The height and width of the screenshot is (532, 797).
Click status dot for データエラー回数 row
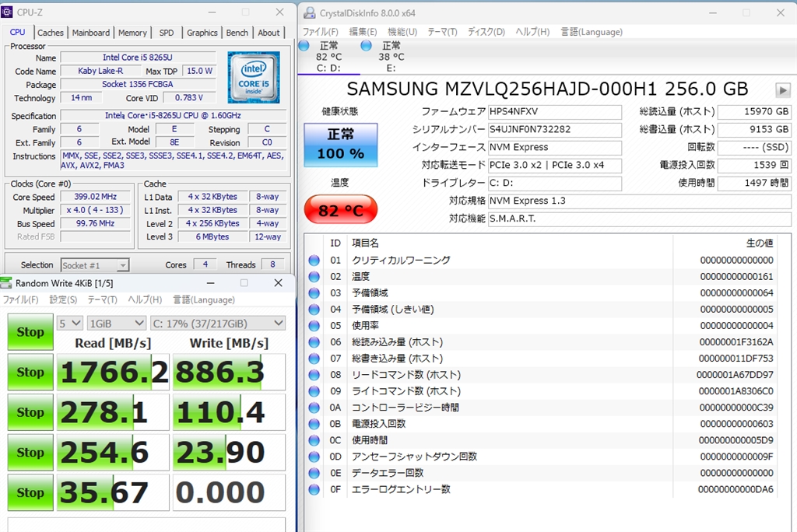click(x=314, y=473)
